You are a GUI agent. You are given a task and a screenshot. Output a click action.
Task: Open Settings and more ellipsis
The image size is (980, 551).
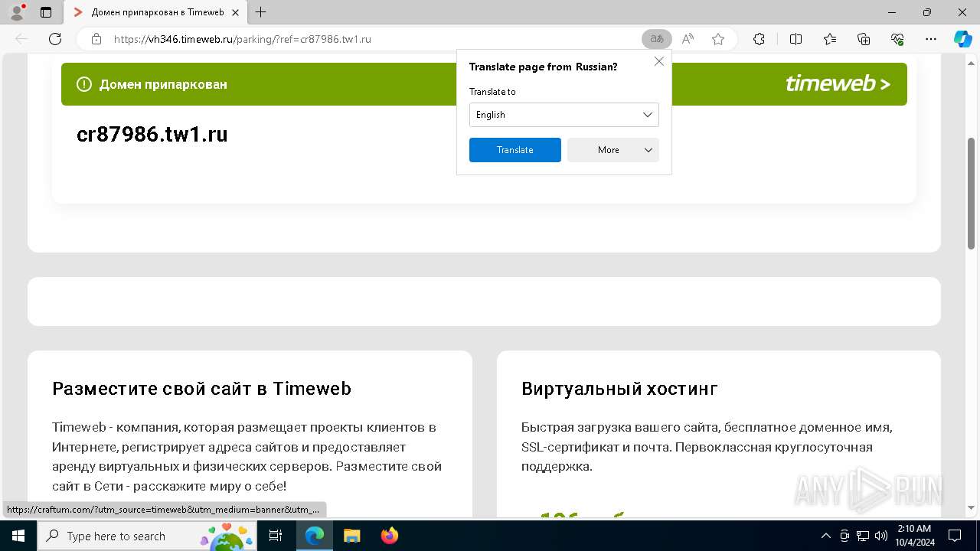(931, 39)
